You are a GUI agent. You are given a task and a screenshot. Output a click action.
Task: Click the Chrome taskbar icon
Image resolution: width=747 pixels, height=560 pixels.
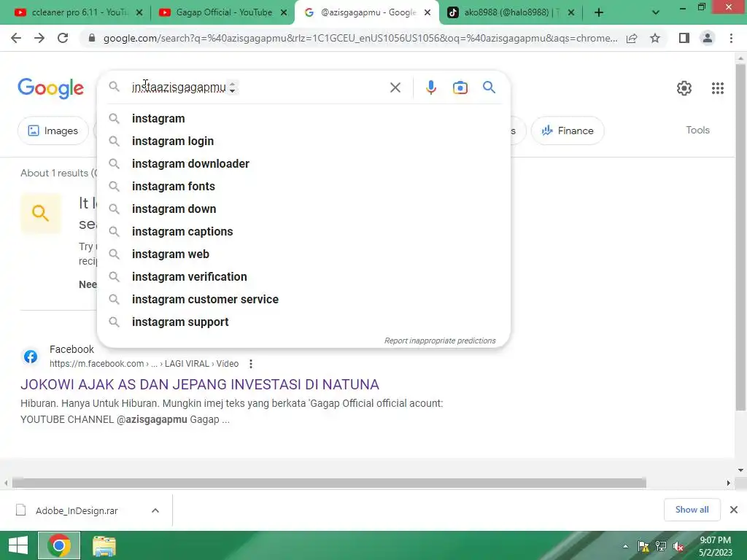[x=59, y=545]
